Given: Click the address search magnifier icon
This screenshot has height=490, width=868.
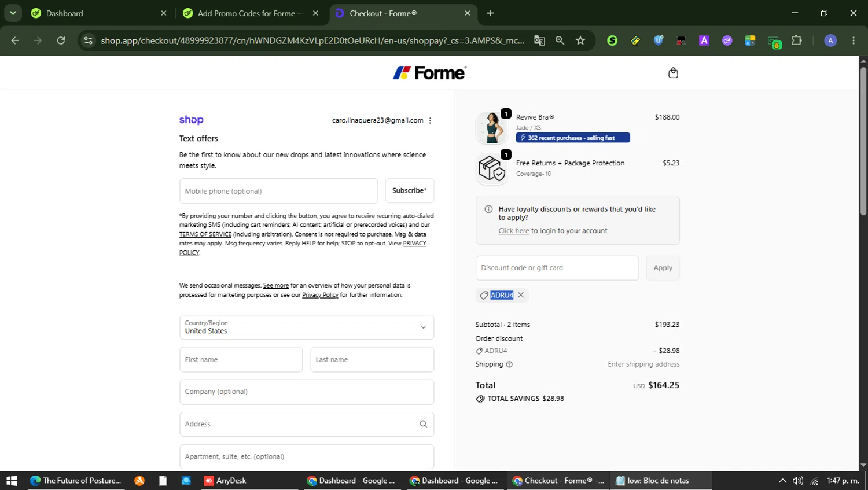Looking at the screenshot, I should point(423,424).
